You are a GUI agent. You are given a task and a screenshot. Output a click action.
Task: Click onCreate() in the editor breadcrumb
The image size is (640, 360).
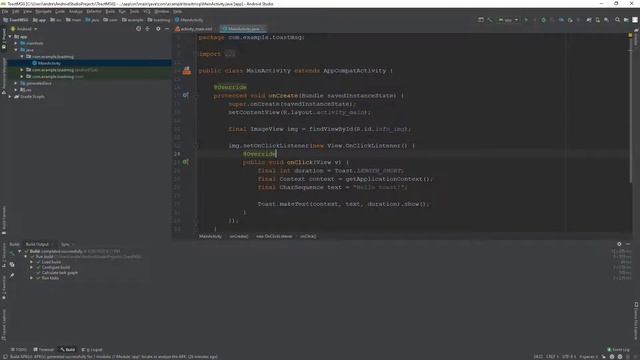coord(239,236)
